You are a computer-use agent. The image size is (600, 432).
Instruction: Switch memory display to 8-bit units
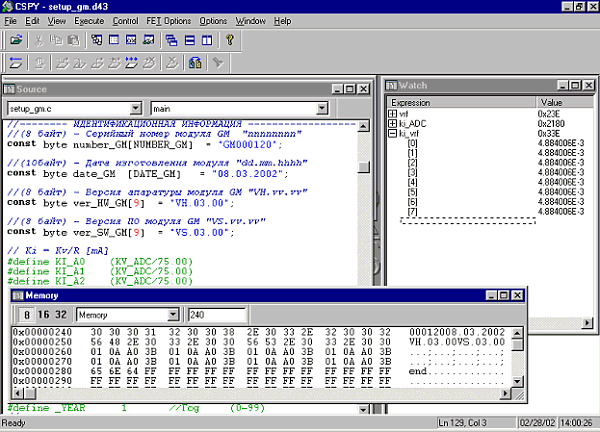click(26, 315)
